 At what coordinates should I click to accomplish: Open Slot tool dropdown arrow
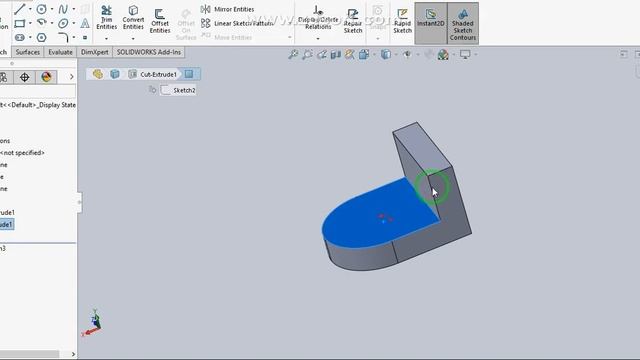tap(30, 38)
